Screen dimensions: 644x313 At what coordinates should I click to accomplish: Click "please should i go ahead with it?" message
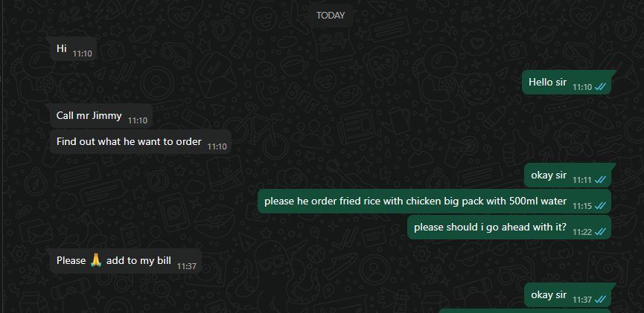tap(509, 227)
